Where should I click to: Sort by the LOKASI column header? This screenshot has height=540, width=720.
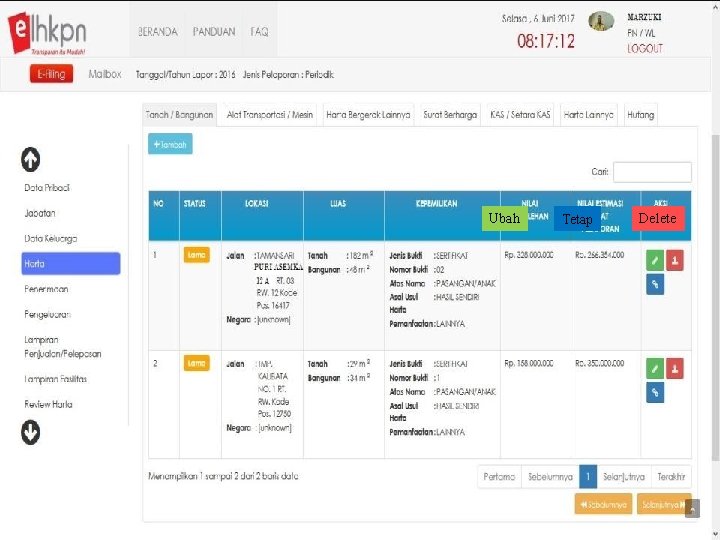(x=262, y=216)
